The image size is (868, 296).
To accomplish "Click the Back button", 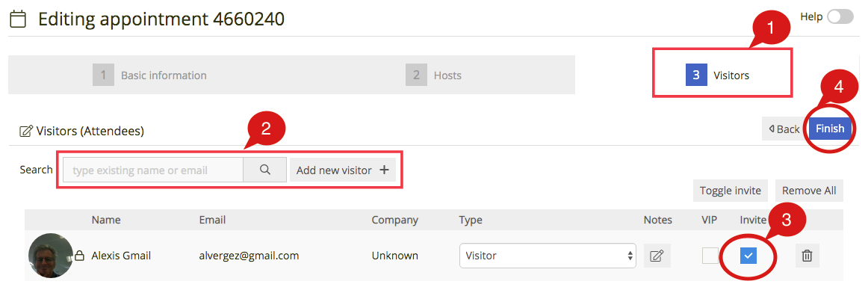I will (x=784, y=129).
